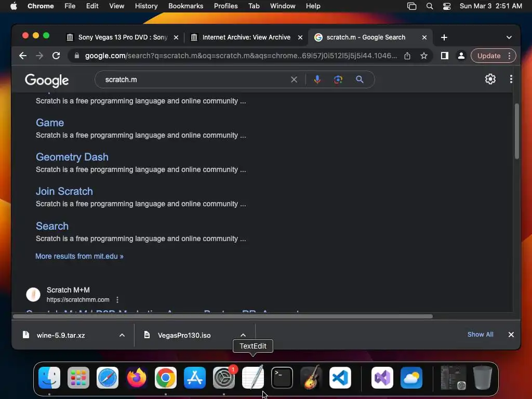Click the magnifier search button
The image size is (532, 399).
360,79
